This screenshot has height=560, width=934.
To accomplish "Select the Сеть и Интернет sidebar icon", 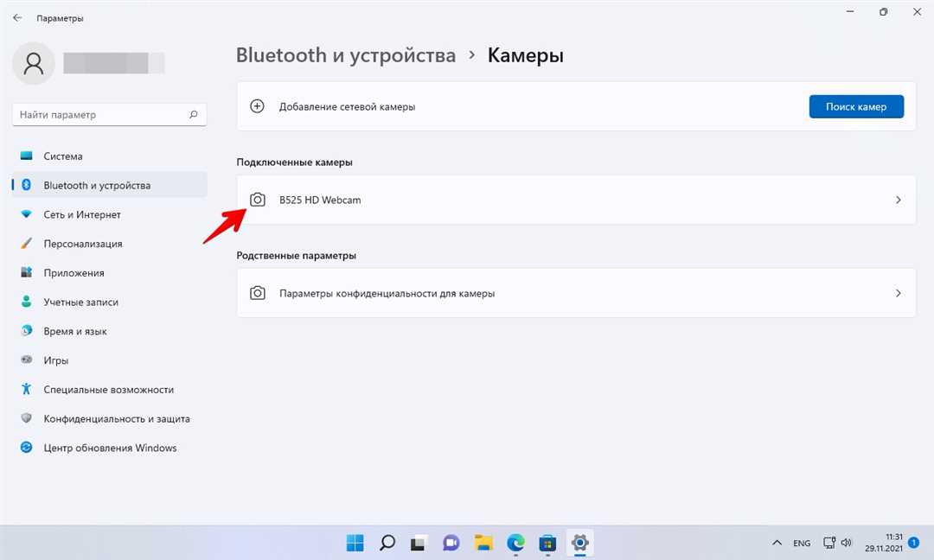I will click(x=26, y=214).
